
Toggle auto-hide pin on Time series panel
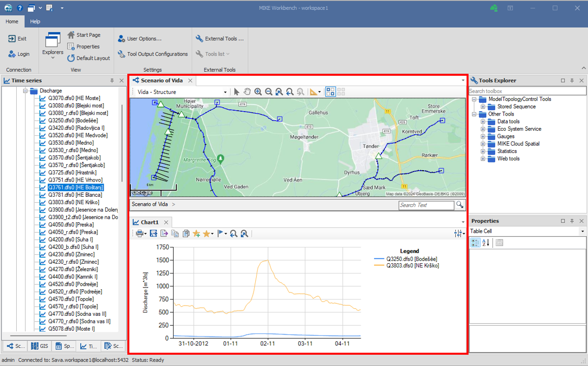tap(112, 80)
